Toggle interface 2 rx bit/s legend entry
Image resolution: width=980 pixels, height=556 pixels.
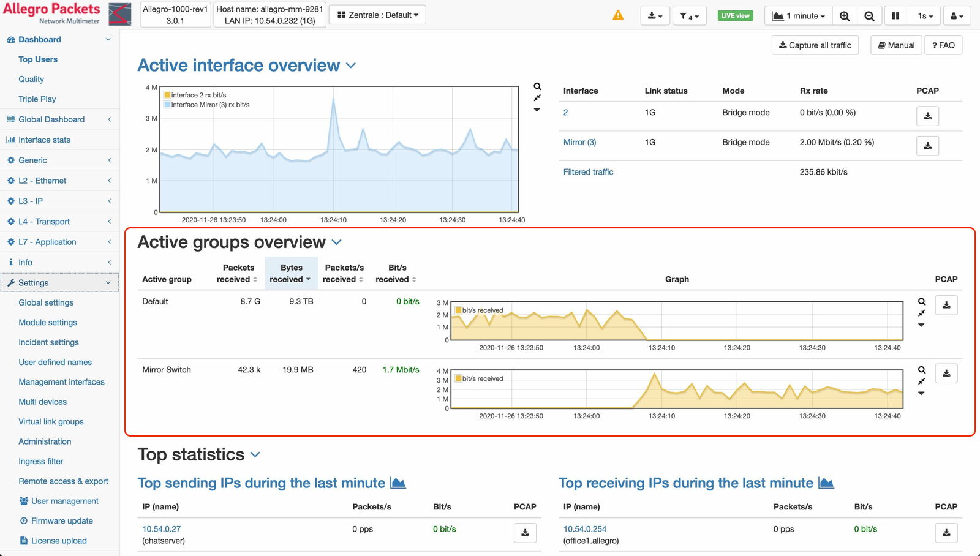pyautogui.click(x=195, y=95)
